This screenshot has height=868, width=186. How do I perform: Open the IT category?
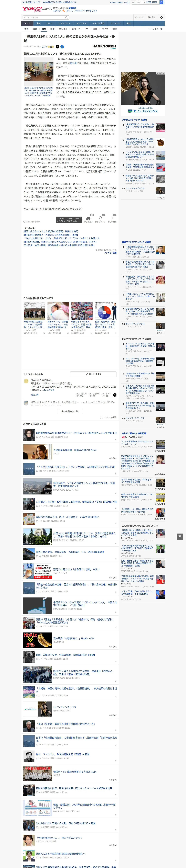click(x=86, y=29)
